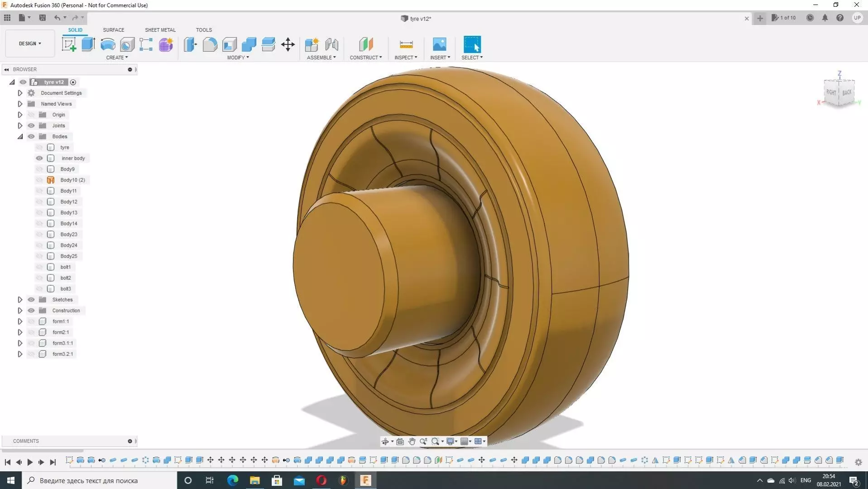868x489 pixels.
Task: Click the ViewCube RIGHT face
Action: pos(831,92)
